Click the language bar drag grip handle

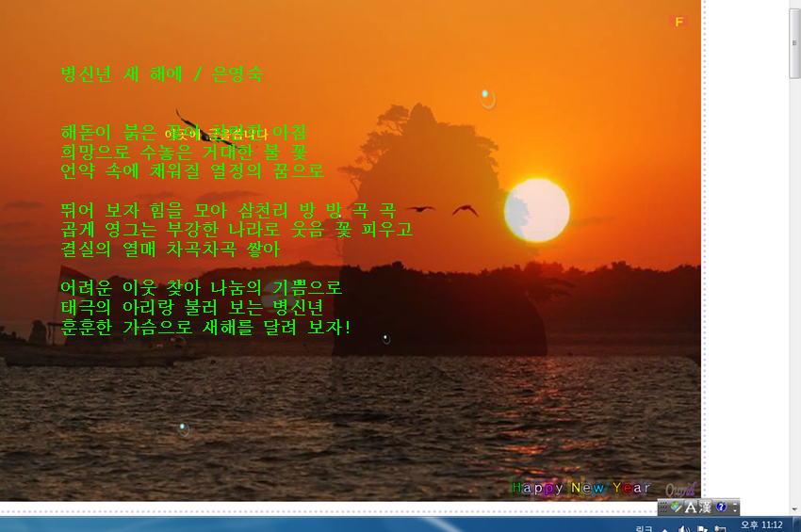point(663,507)
